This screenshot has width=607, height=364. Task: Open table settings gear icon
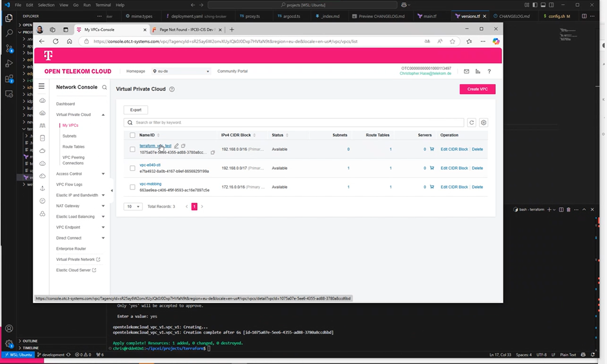[483, 123]
